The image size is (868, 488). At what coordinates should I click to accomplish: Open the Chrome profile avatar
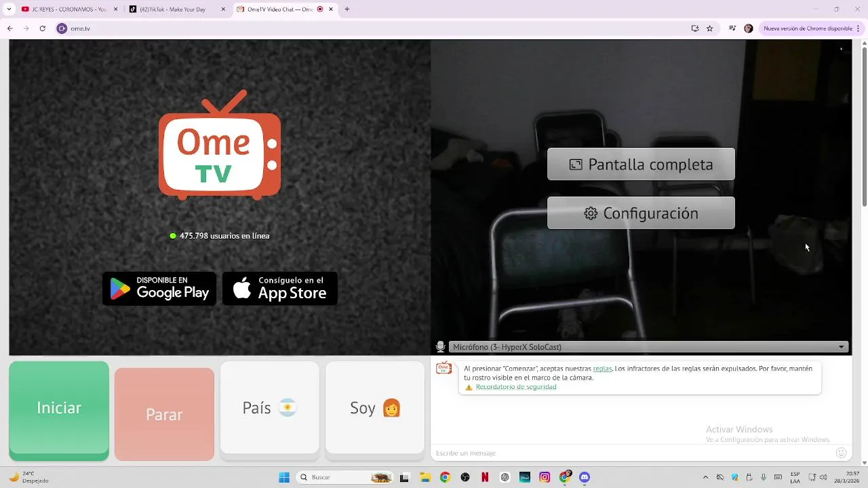pos(749,28)
